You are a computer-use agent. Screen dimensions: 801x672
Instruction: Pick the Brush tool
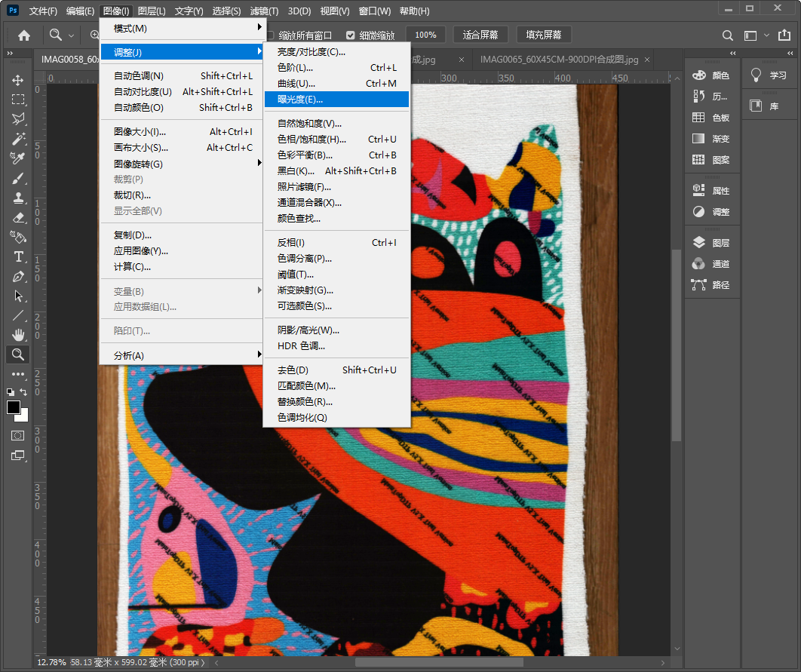click(18, 178)
